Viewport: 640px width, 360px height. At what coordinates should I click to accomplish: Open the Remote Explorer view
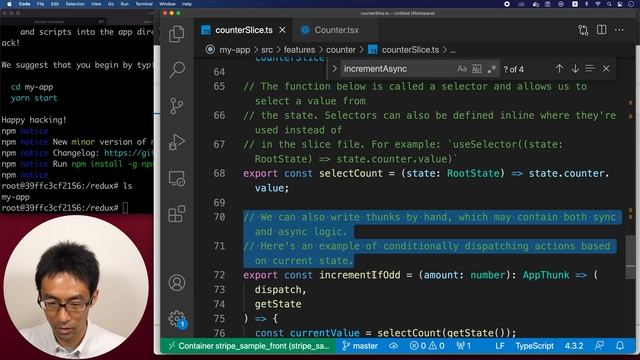177,178
